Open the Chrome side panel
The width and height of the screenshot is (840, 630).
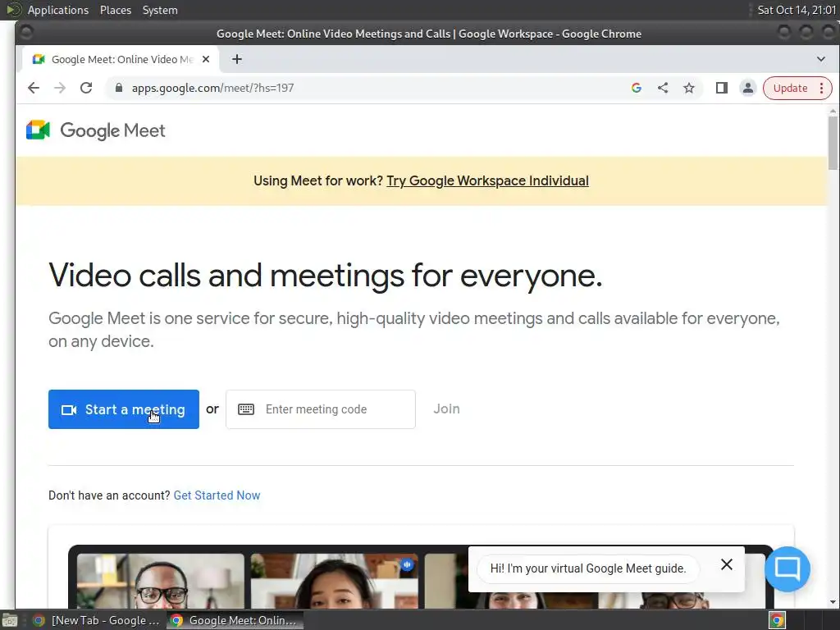click(x=722, y=88)
